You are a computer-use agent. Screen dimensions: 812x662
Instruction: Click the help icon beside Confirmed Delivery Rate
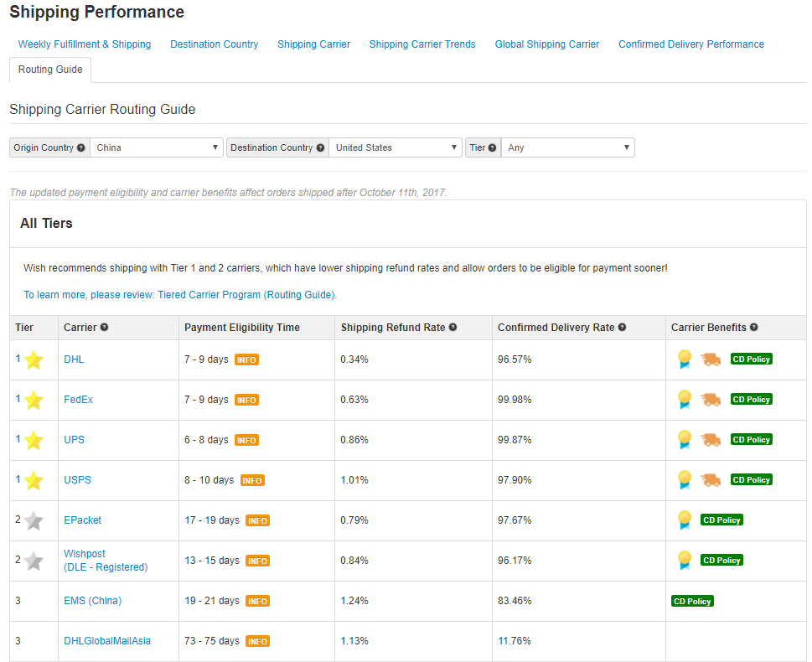(x=622, y=328)
